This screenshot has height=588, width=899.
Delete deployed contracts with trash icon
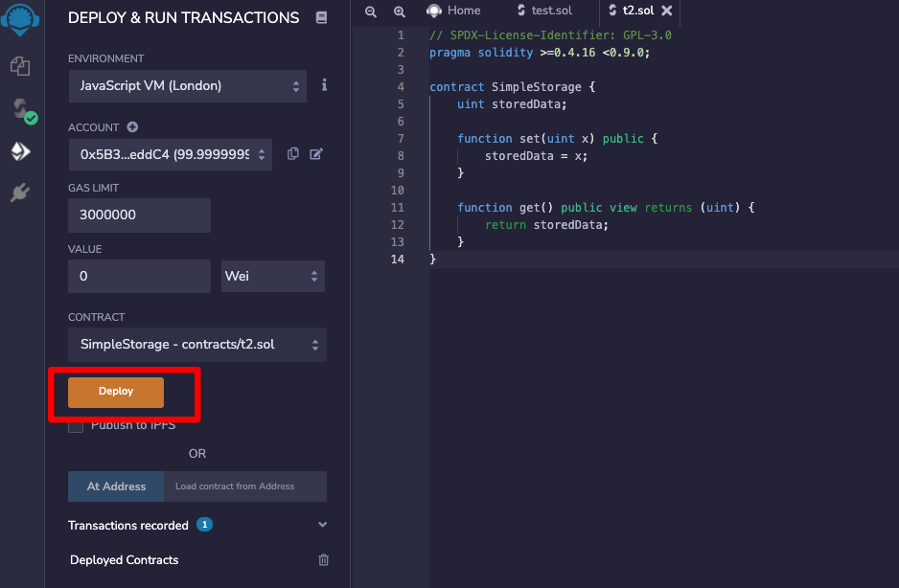pyautogui.click(x=323, y=560)
